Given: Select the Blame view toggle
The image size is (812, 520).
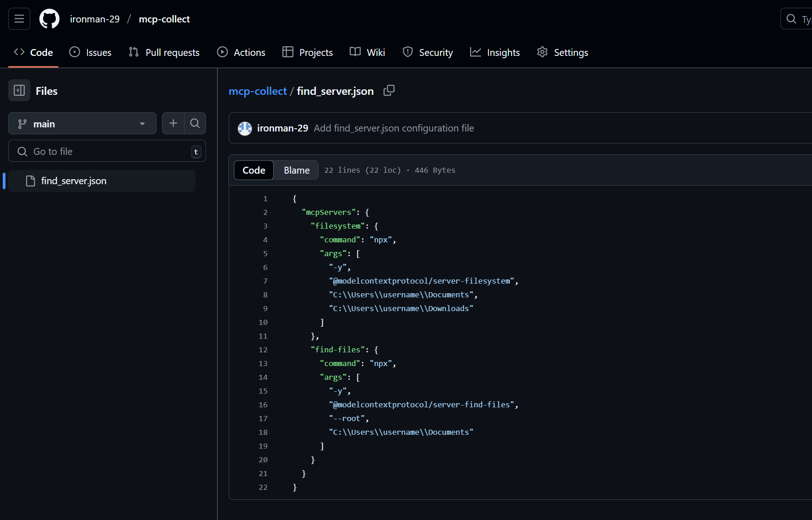Looking at the screenshot, I should (x=297, y=170).
